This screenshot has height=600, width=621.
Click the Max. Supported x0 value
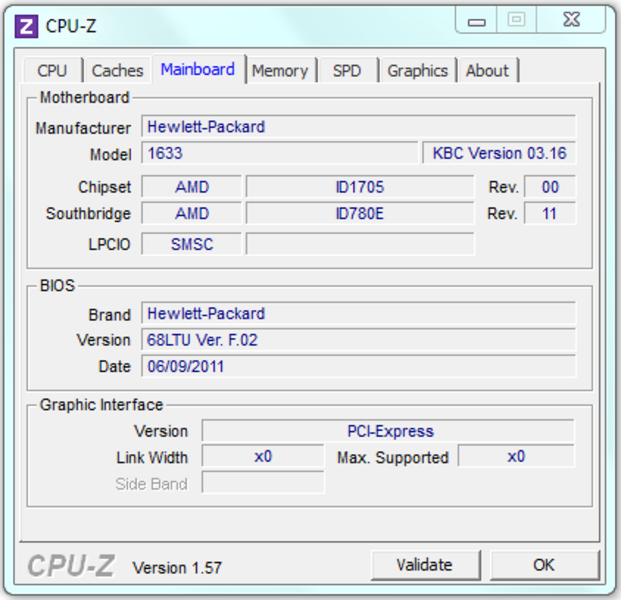pos(516,457)
